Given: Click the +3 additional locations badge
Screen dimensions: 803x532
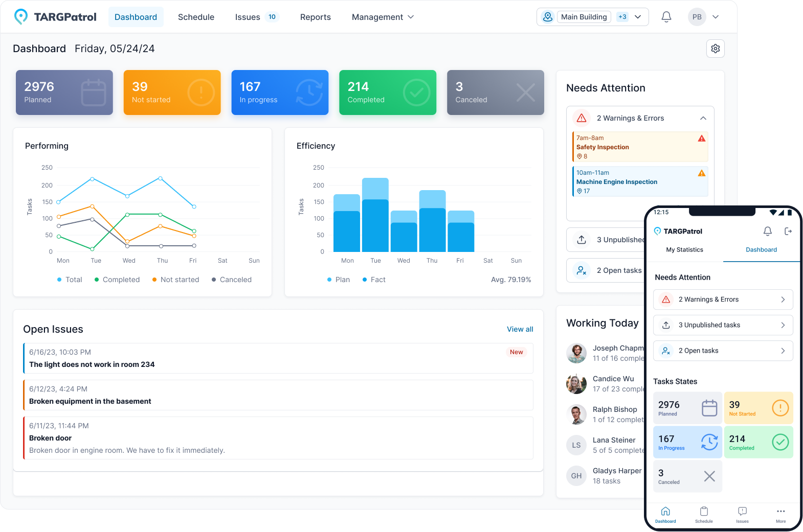Looking at the screenshot, I should pos(622,17).
